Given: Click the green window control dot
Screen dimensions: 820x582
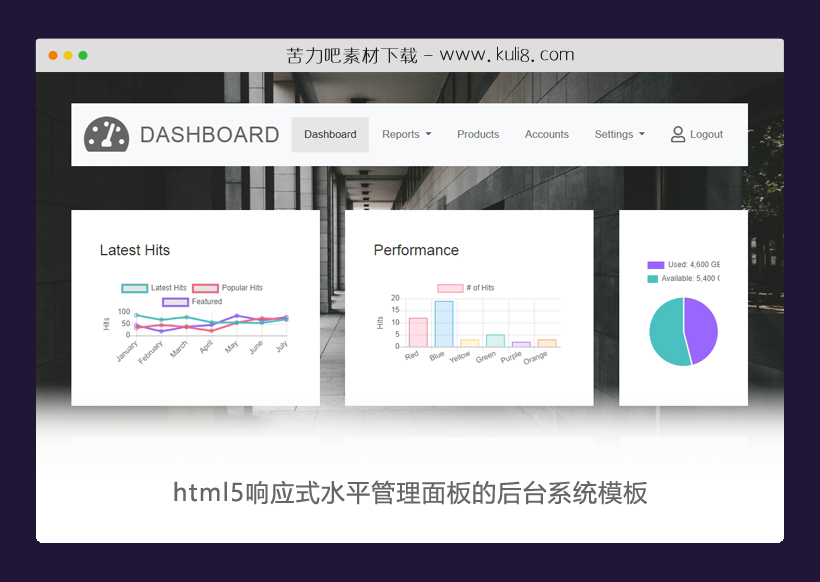Looking at the screenshot, I should (82, 56).
